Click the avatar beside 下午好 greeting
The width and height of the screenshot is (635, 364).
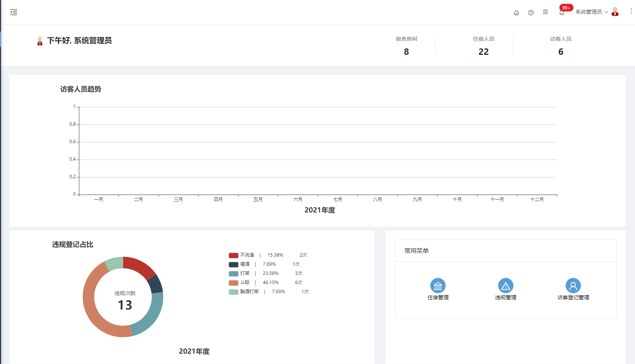40,41
